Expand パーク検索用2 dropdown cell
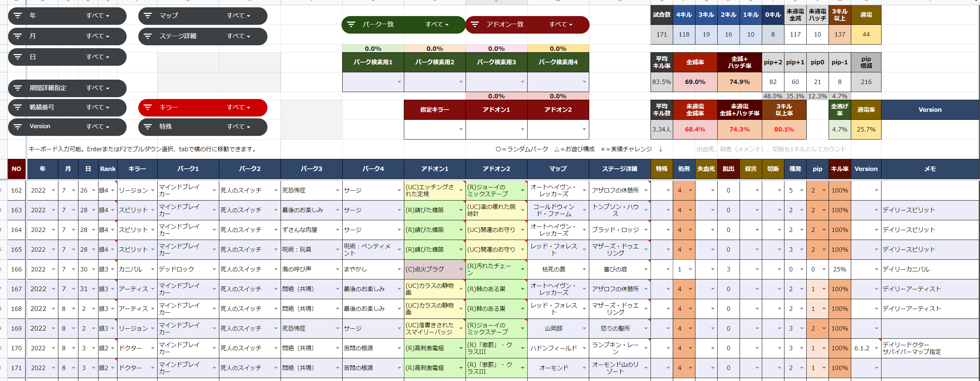980x381 pixels. [461, 82]
